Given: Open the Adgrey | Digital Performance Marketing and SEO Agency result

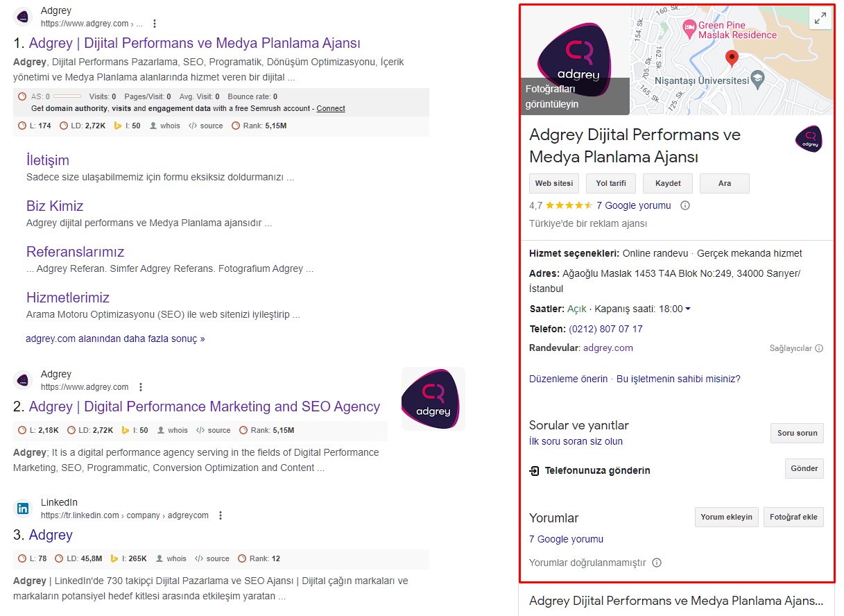Looking at the screenshot, I should [x=205, y=407].
